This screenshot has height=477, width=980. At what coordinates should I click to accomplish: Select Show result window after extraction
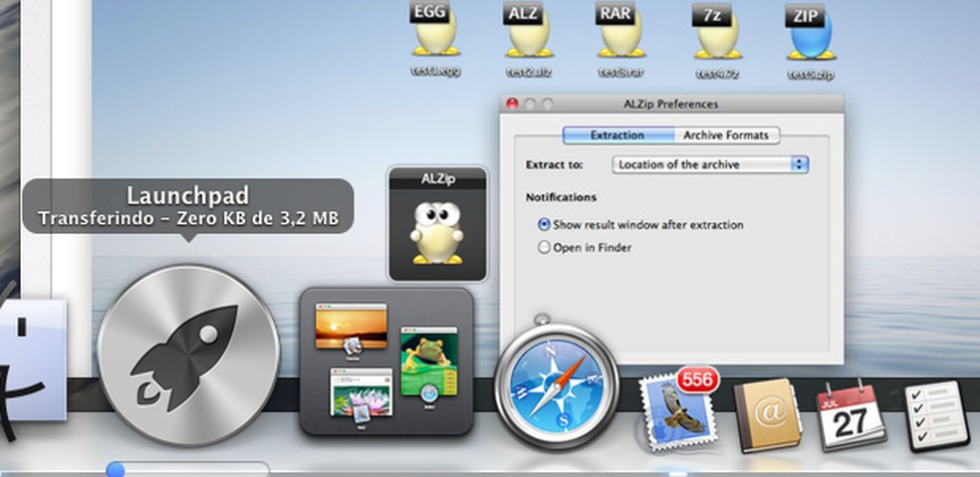click(640, 224)
